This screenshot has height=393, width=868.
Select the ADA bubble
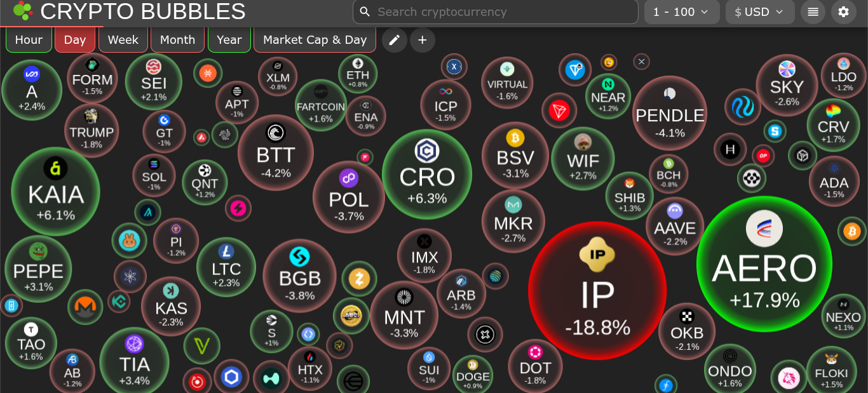834,181
